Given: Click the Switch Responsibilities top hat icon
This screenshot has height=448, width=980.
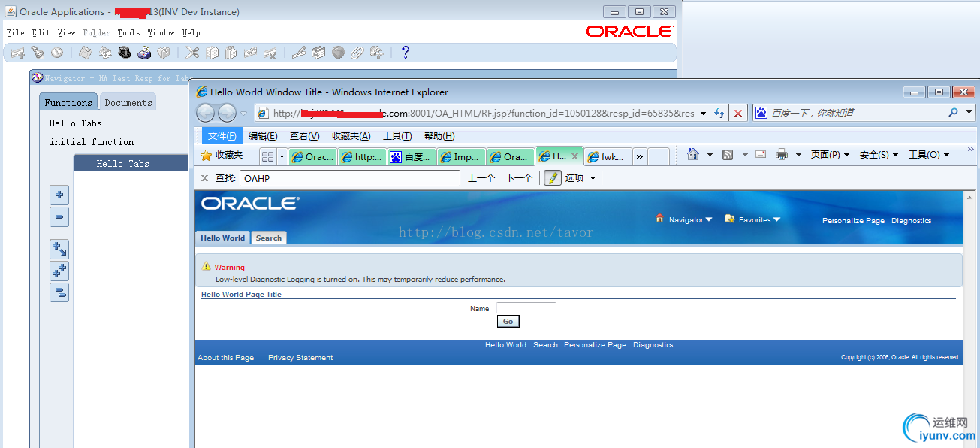Looking at the screenshot, I should tap(125, 53).
